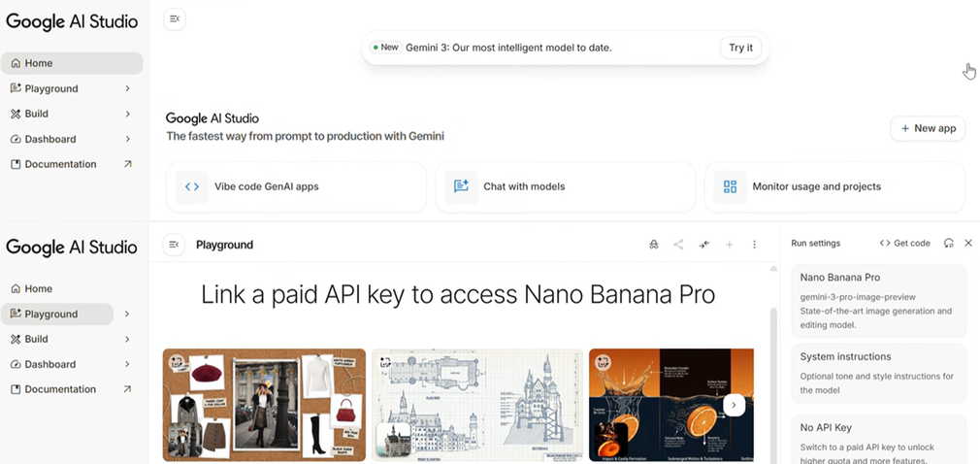Open compare mode arrows icon
Viewport: 980px width, 464px height.
(704, 245)
